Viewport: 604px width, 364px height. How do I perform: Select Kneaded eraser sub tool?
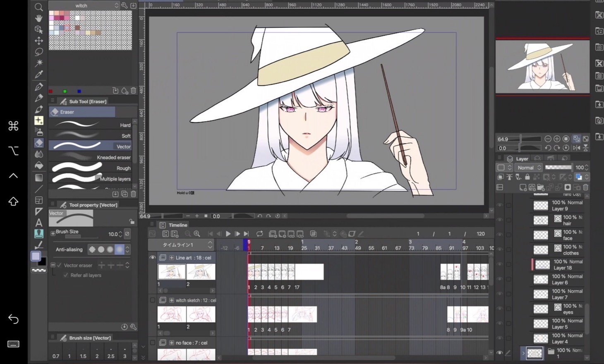pos(90,157)
